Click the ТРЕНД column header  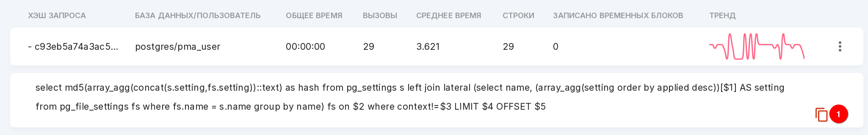[722, 15]
